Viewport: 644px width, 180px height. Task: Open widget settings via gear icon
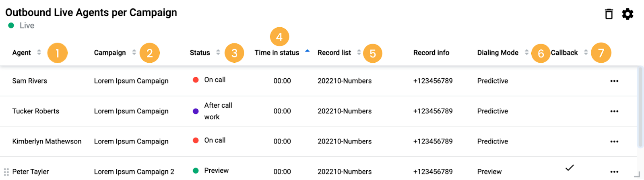(627, 14)
